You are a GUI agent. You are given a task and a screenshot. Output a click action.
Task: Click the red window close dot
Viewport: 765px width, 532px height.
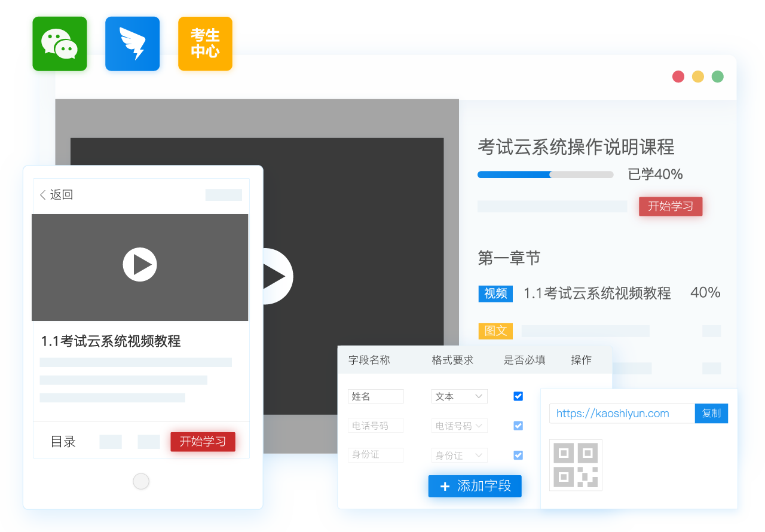point(678,77)
